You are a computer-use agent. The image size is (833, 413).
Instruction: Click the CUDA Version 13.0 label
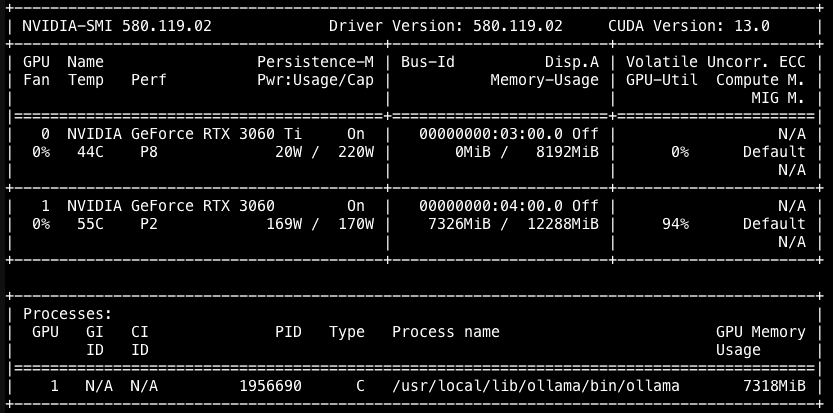[x=689, y=26]
